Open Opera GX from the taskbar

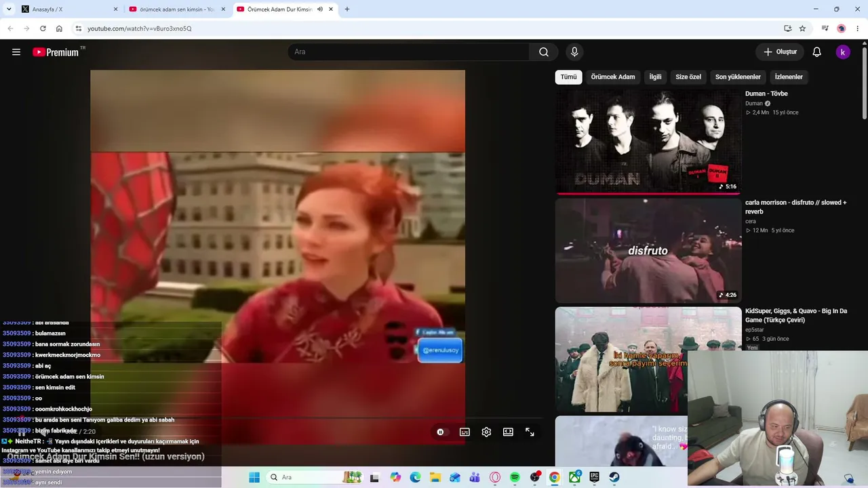click(495, 477)
